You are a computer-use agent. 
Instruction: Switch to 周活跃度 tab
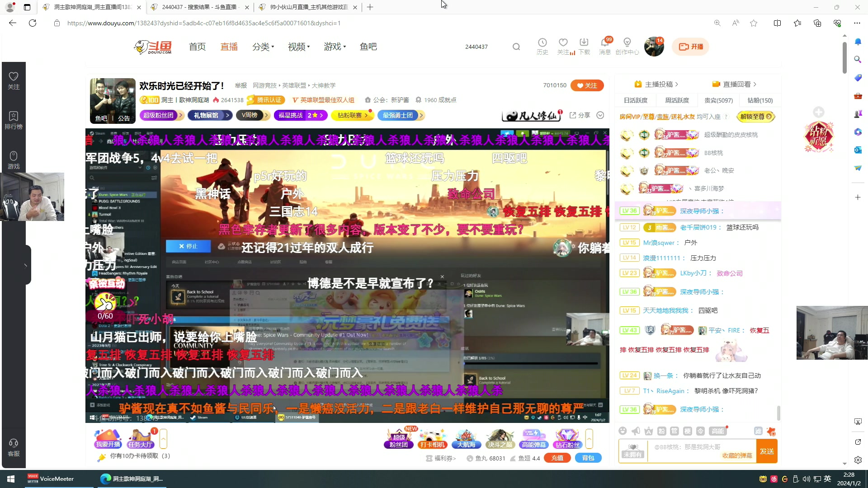[677, 100]
